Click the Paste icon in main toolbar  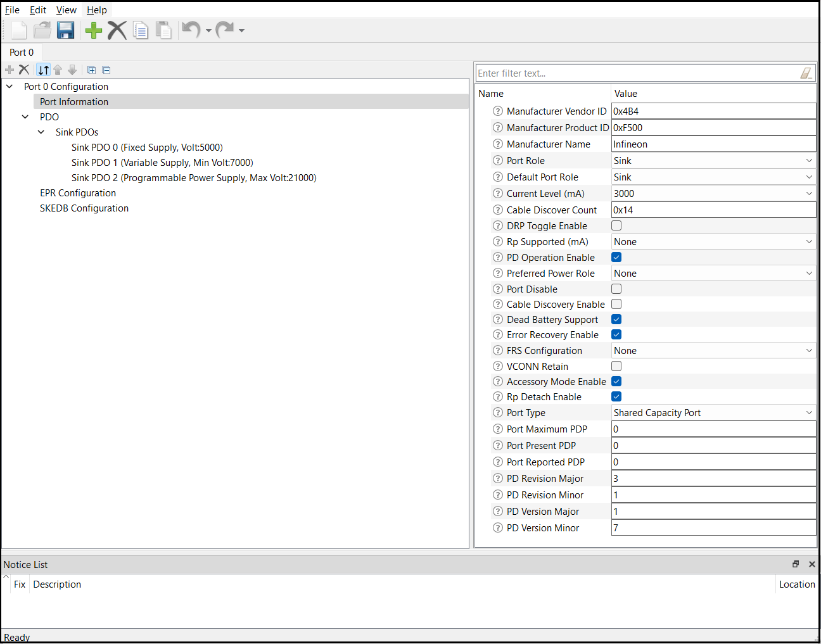coord(163,30)
